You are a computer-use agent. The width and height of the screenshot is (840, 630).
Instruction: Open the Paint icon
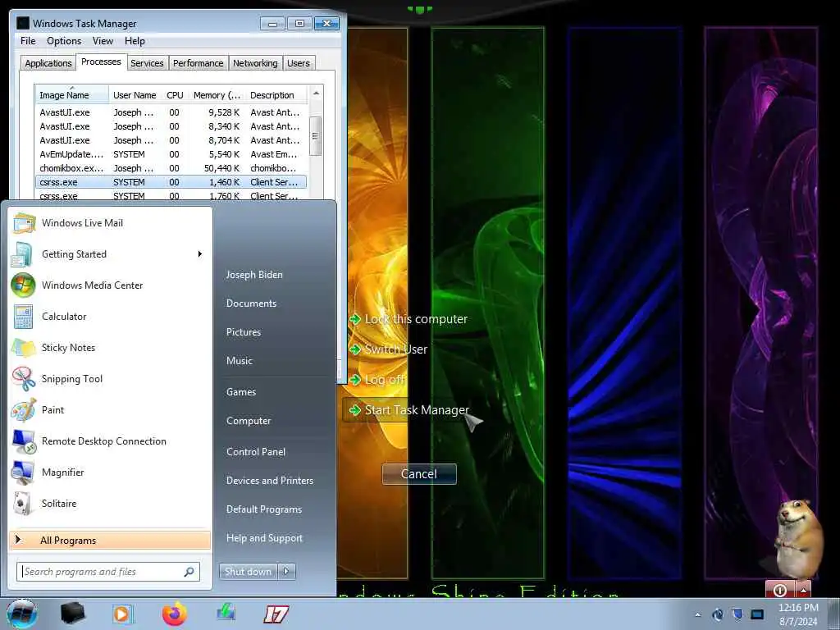point(24,410)
